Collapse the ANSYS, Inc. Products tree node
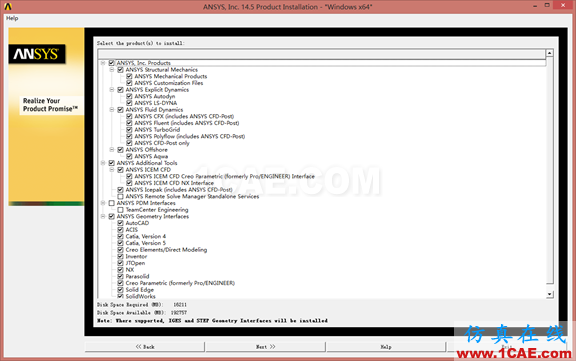Screen dimensions: 576x361 click(103, 63)
